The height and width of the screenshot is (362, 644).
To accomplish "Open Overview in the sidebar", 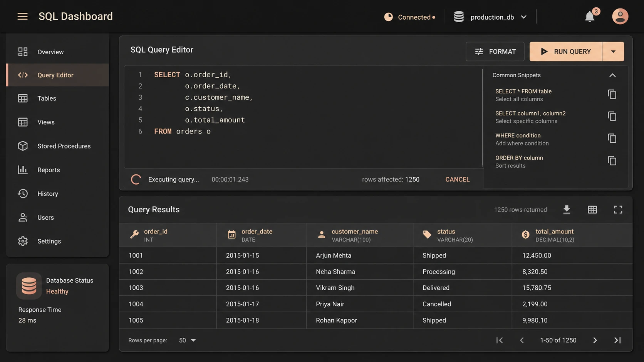I will point(57,52).
